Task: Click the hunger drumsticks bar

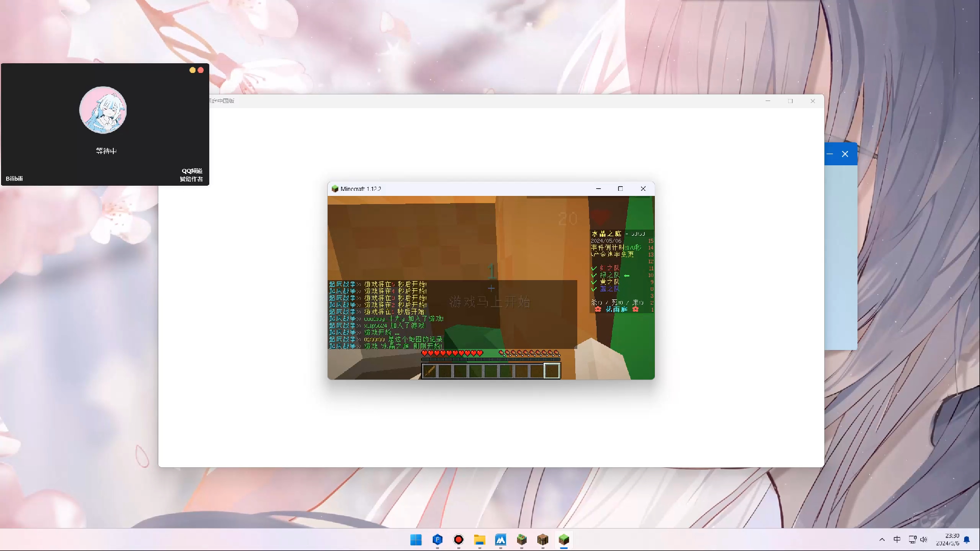Action: [x=529, y=353]
